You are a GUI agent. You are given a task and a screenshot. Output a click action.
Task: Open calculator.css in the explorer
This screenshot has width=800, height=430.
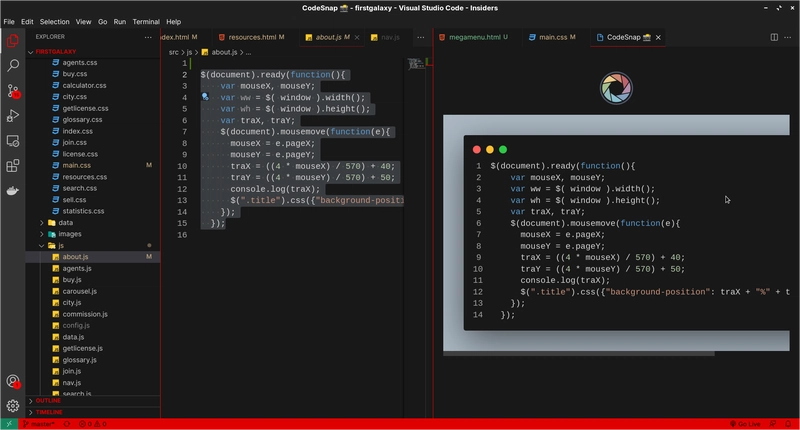[x=84, y=86]
